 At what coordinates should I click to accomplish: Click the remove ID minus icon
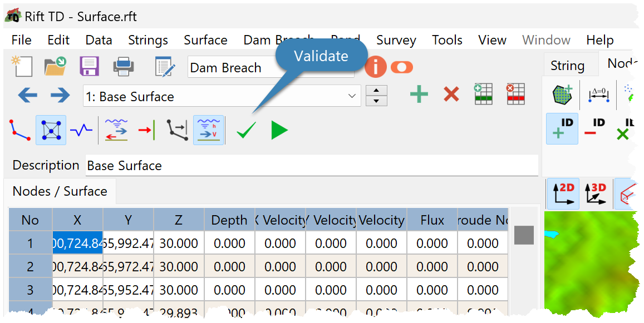click(x=594, y=129)
